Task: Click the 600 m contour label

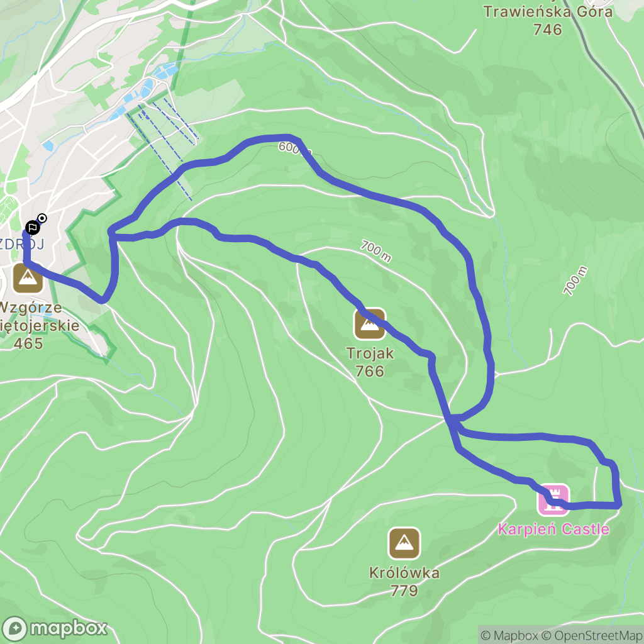Action: coord(294,149)
